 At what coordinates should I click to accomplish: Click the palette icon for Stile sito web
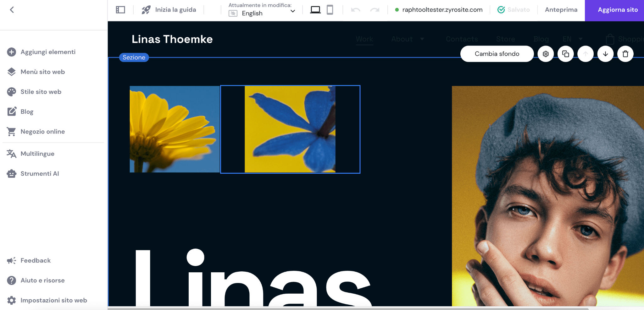pos(12,92)
